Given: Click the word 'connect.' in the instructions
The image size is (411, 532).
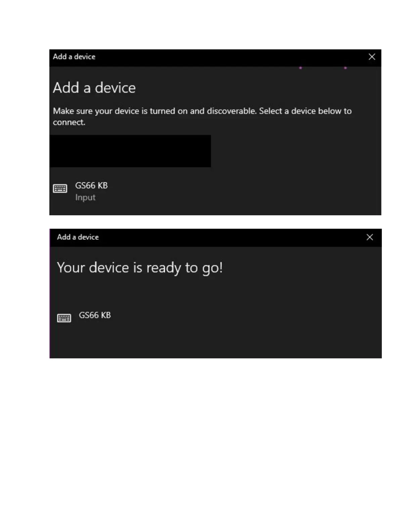Looking at the screenshot, I should coord(69,122).
